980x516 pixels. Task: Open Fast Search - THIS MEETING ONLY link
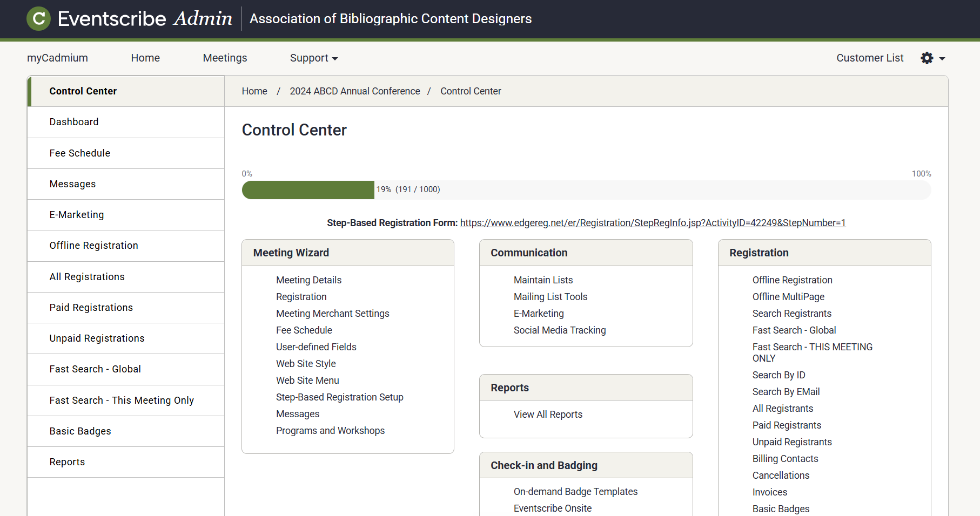(813, 352)
